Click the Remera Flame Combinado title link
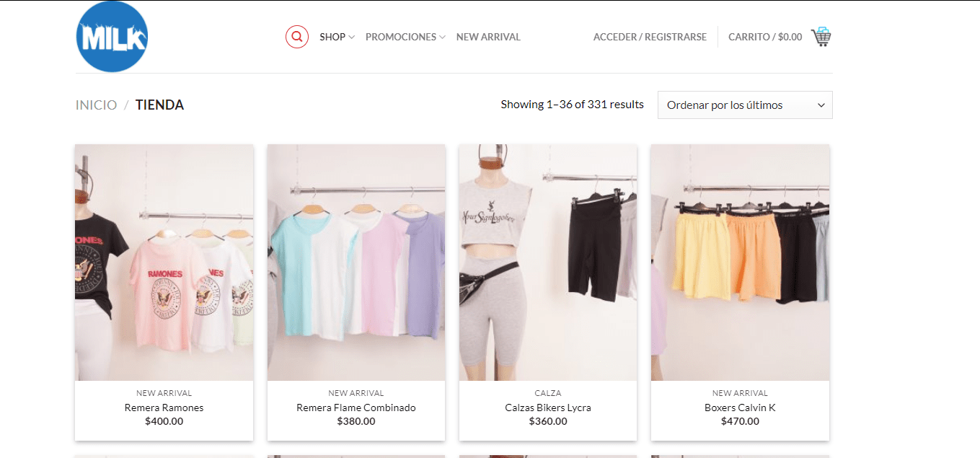This screenshot has height=458, width=980. (x=356, y=408)
